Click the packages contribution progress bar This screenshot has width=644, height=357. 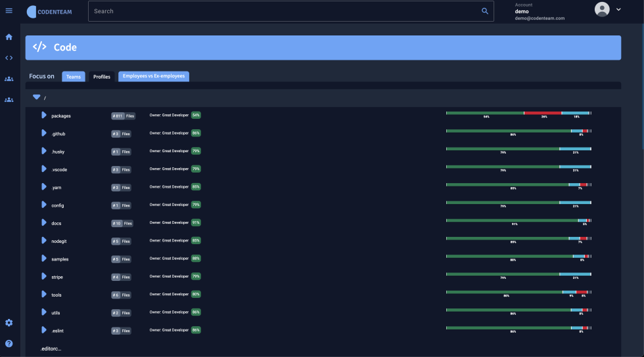tap(518, 113)
